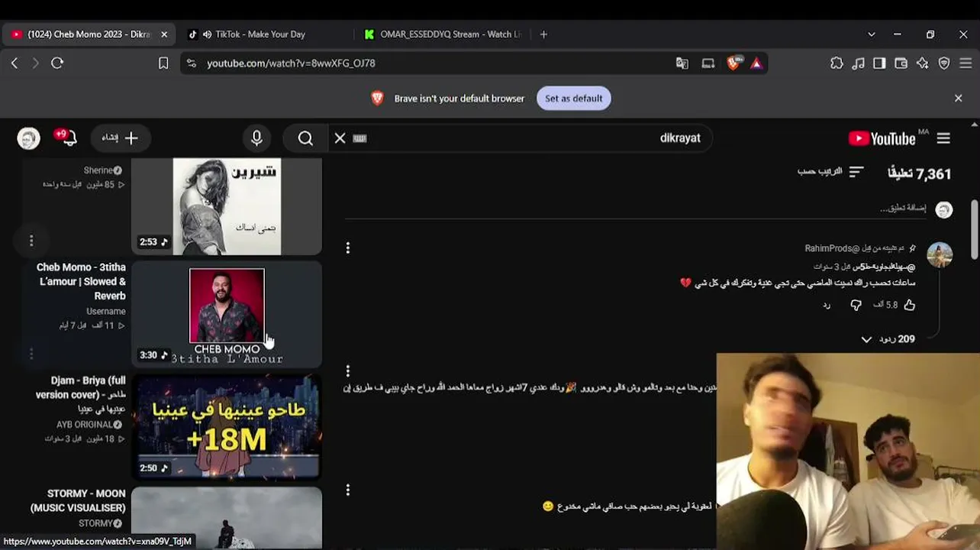
Task: Close the Cheb Momo 2023 tab
Action: point(164,34)
